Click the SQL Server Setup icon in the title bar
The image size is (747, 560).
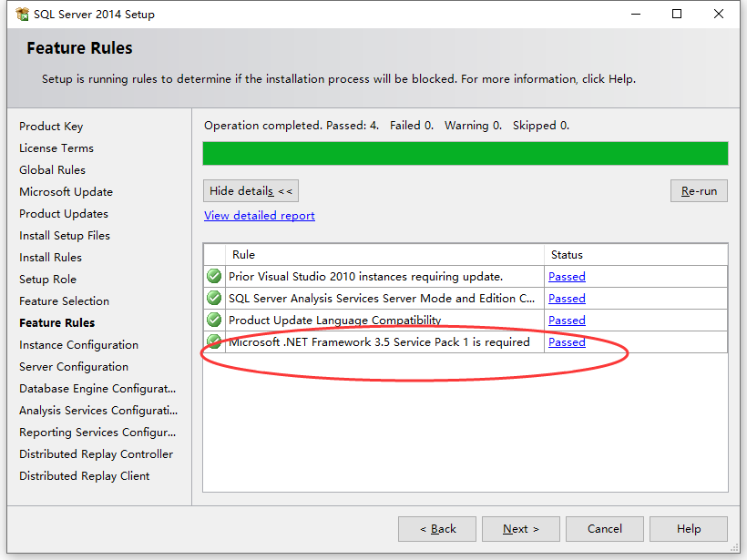[x=21, y=14]
